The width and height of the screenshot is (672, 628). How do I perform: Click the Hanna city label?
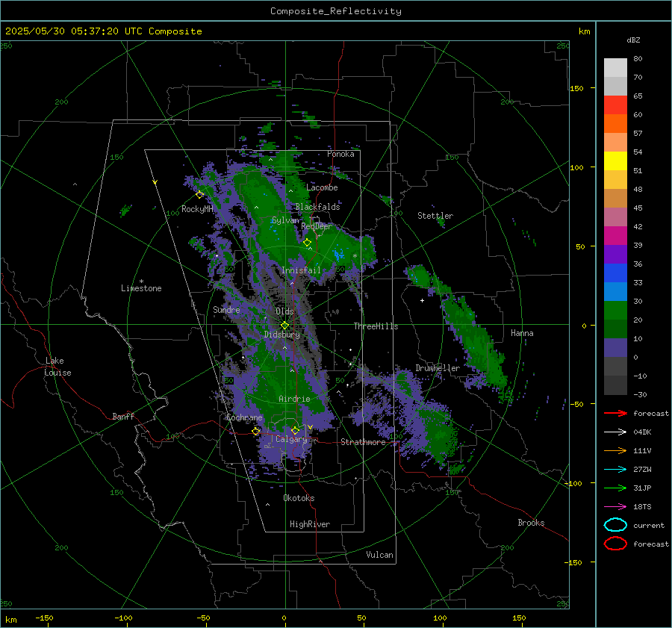pyautogui.click(x=522, y=333)
